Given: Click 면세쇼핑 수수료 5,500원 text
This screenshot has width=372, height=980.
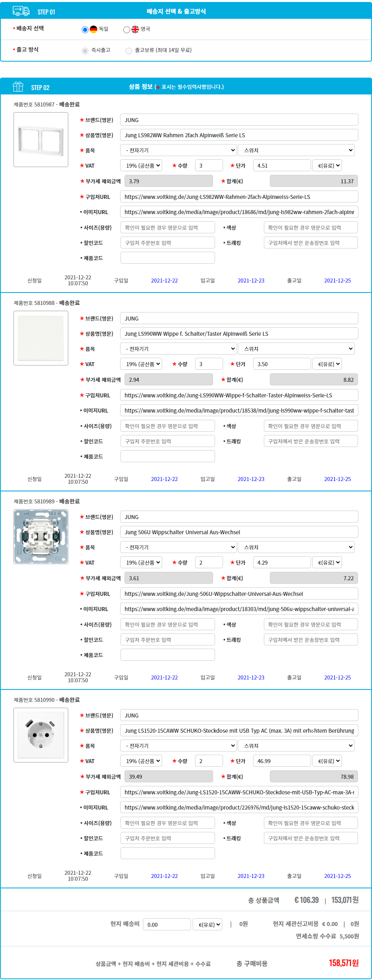Looking at the screenshot, I should (x=327, y=936).
